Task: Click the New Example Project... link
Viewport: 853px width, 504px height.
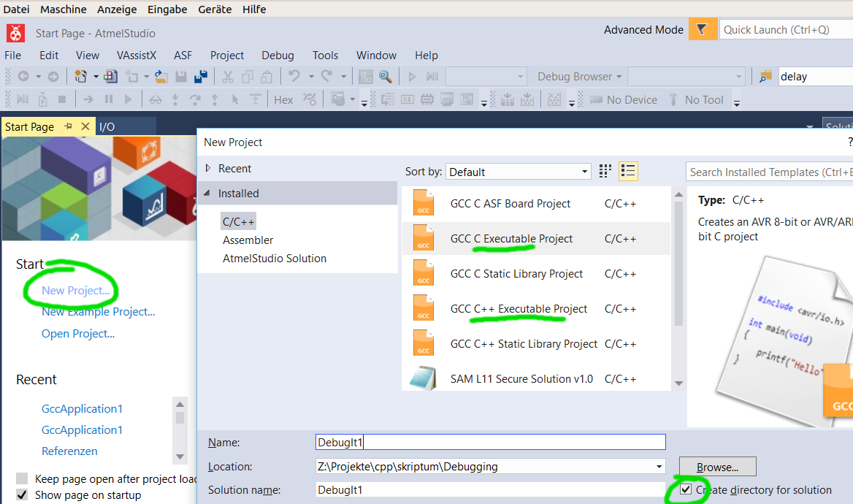Action: (98, 312)
